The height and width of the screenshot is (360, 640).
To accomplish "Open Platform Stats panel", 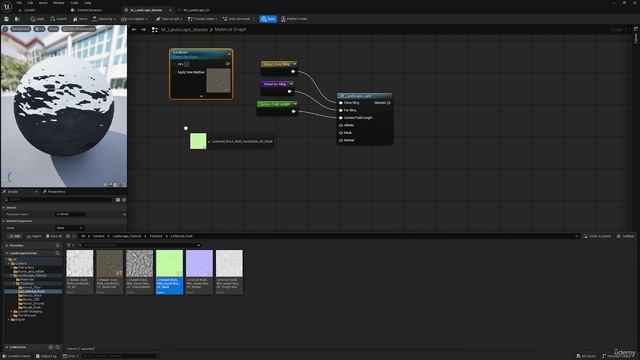I will pos(294,19).
